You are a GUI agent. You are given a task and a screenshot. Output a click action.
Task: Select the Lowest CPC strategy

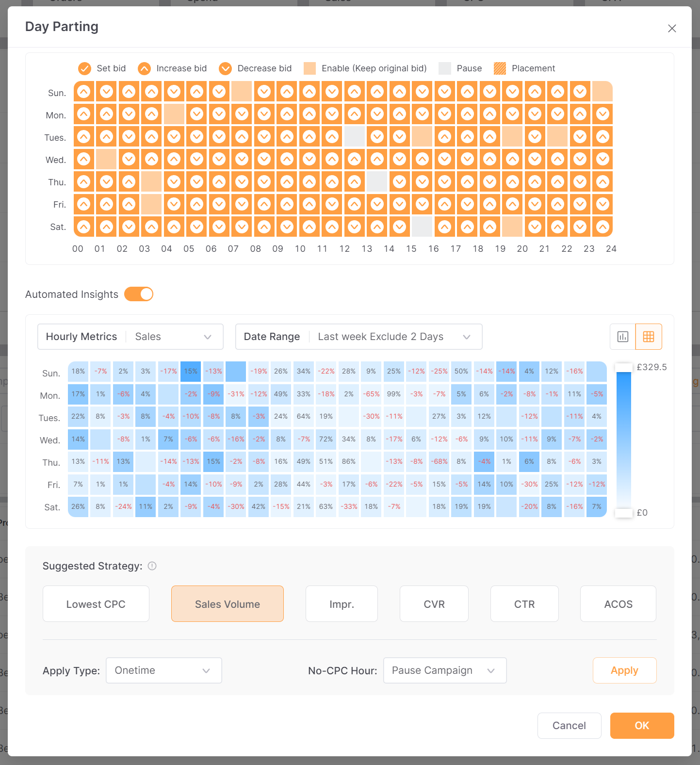pyautogui.click(x=96, y=604)
